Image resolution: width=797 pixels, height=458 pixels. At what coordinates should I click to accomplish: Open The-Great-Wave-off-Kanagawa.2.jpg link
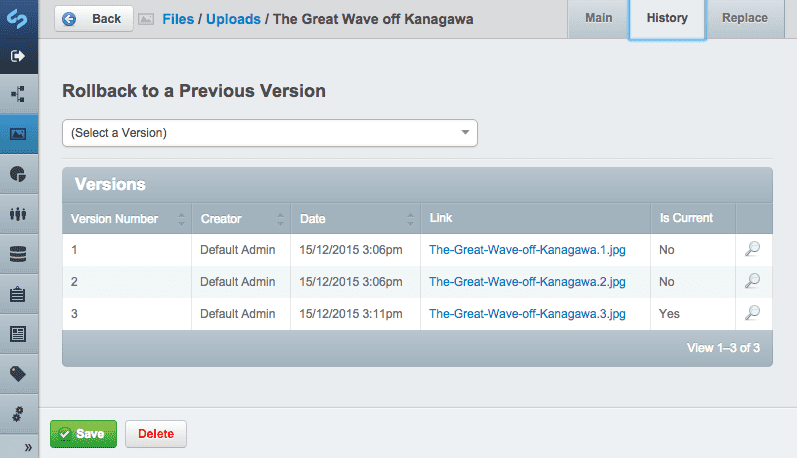[x=527, y=282]
